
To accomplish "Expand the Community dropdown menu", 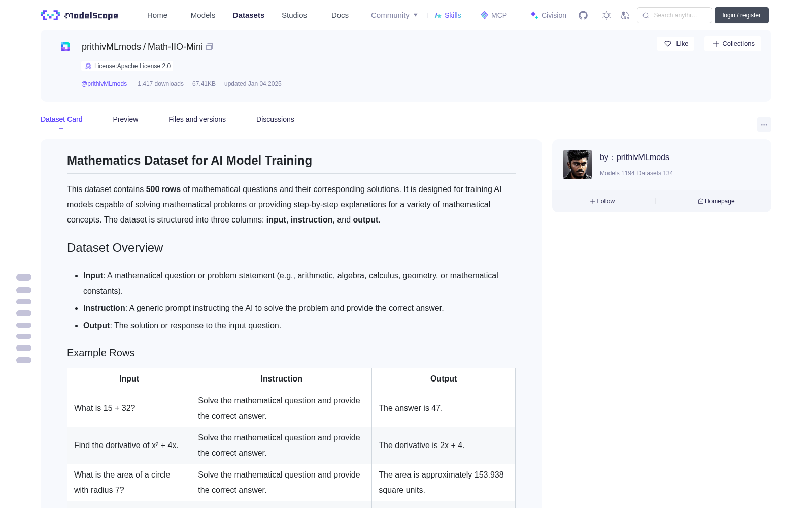I will 394,15.
